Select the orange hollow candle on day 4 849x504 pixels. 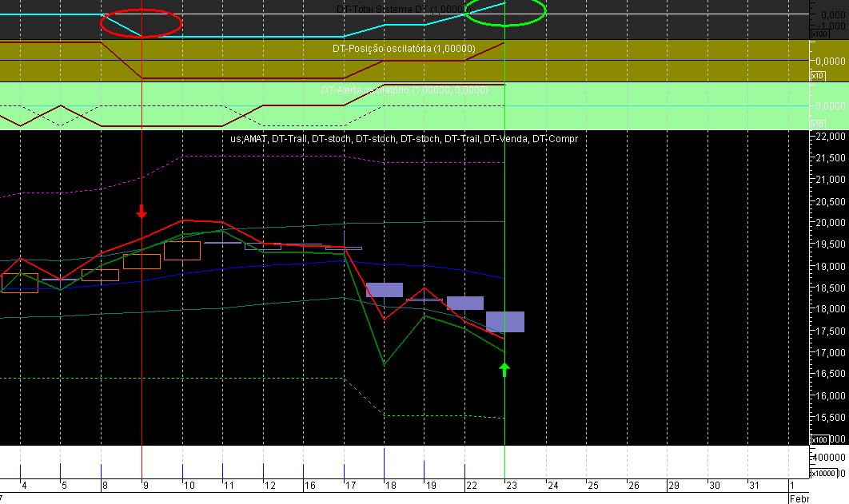pyautogui.click(x=20, y=284)
